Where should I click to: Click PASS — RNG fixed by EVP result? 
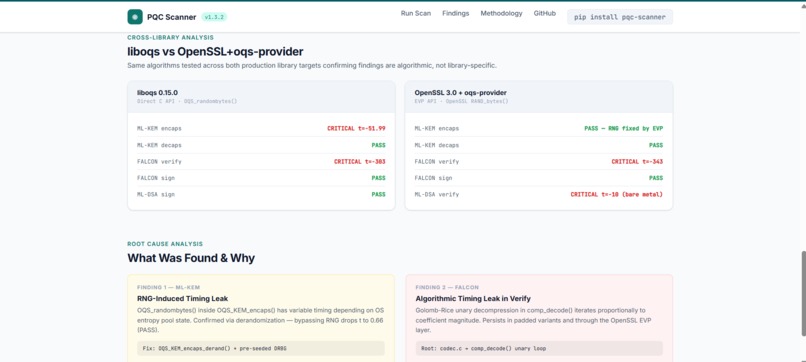(624, 129)
